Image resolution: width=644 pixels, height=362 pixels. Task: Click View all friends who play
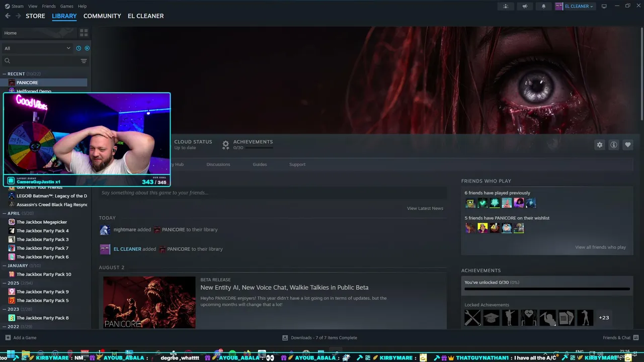point(600,247)
